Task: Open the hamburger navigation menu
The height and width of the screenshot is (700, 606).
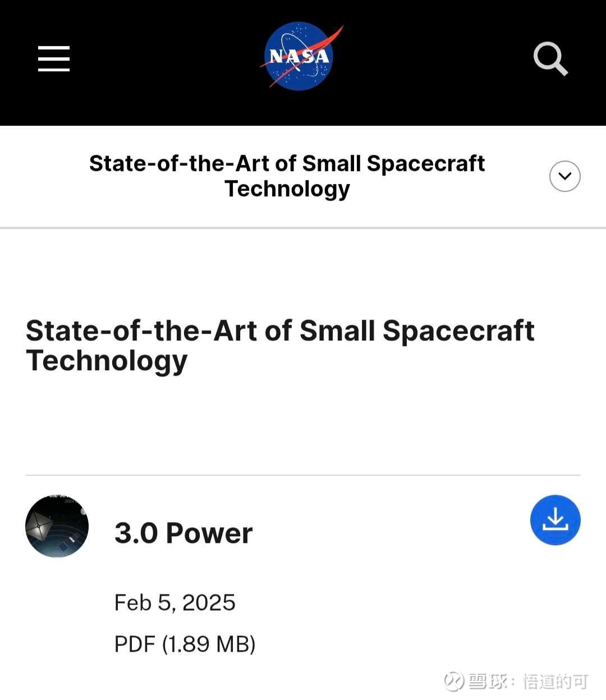Action: point(54,59)
